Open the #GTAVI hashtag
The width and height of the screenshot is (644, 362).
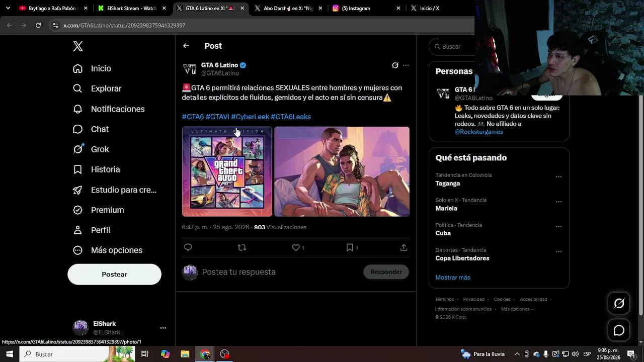click(217, 117)
